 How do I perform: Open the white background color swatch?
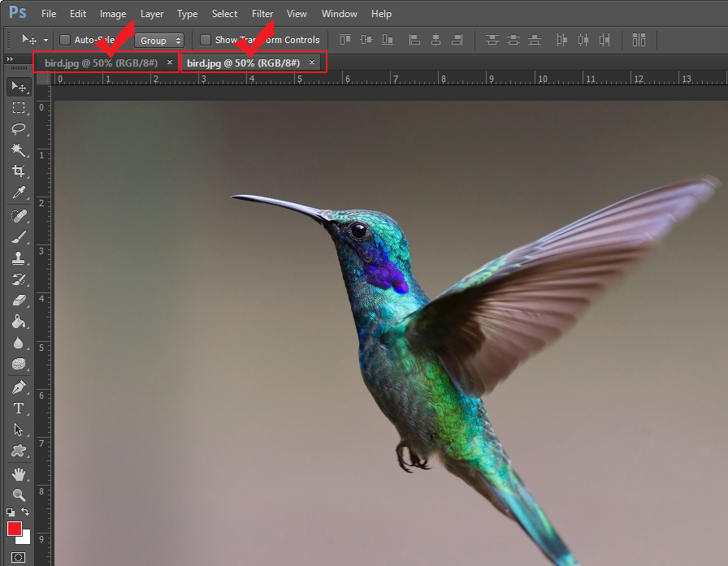(25, 538)
